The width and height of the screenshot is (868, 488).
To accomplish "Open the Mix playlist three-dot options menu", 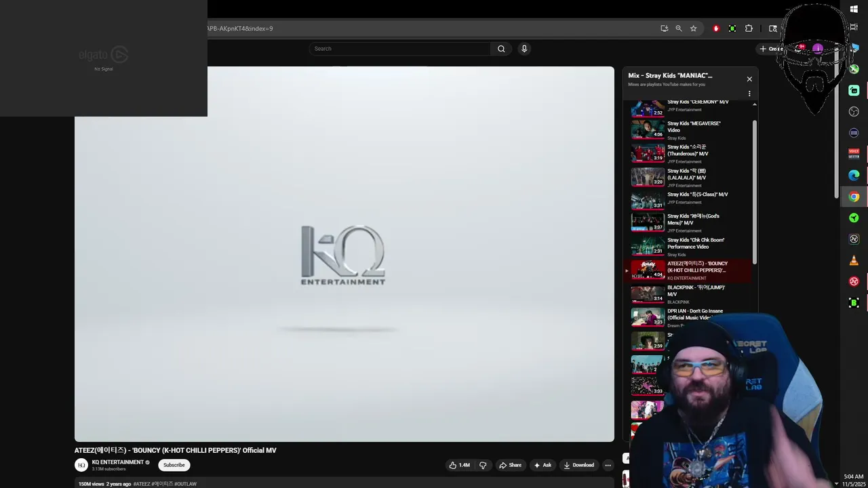I will (749, 94).
